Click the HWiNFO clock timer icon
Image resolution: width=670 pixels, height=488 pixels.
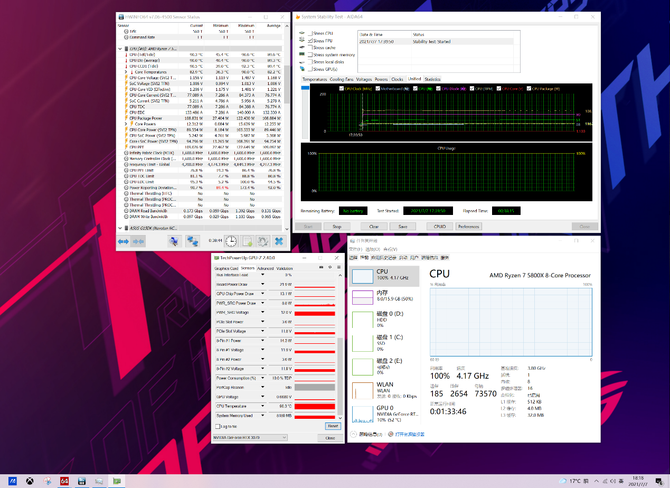(231, 241)
